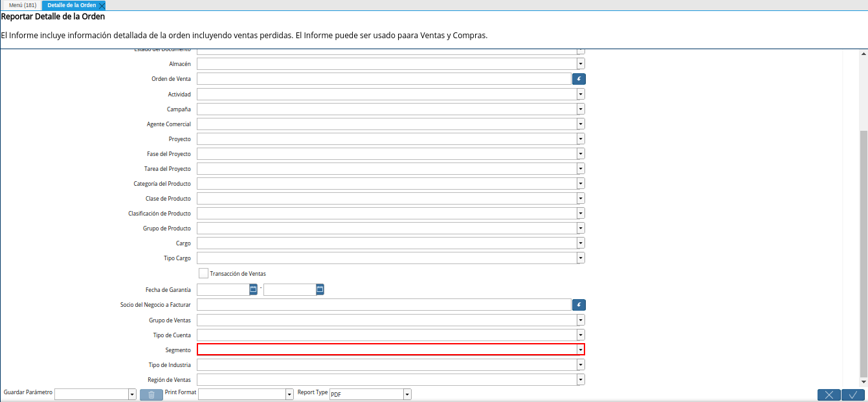Screen dimensions: 868x402
Task: Click the checkmark button to run report
Action: 853,395
